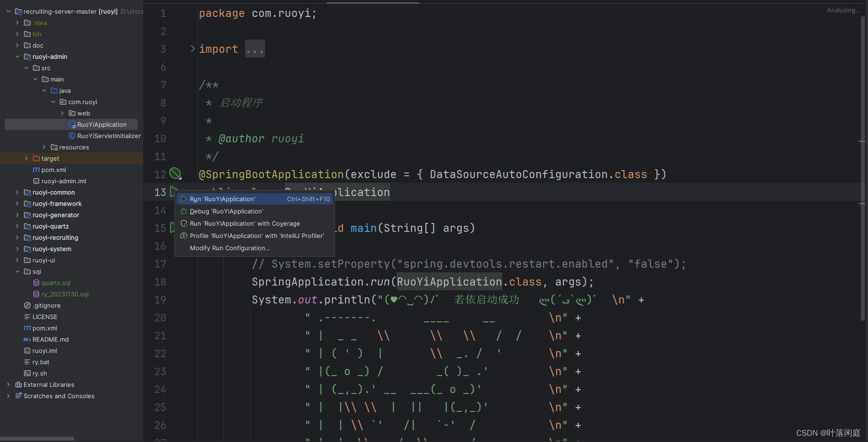Run 'RuoYiApplication' from the context menu
868x442 pixels.
coord(254,199)
